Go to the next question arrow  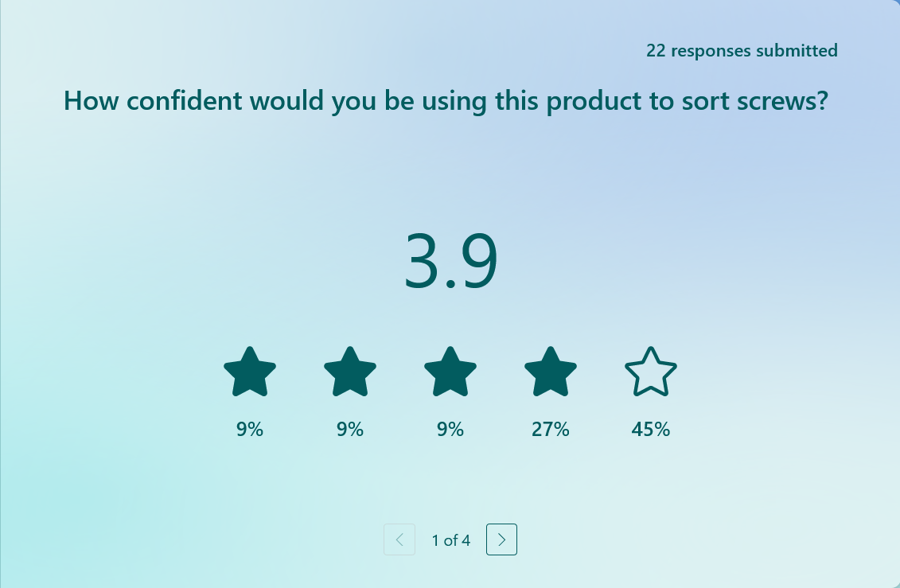(501, 539)
